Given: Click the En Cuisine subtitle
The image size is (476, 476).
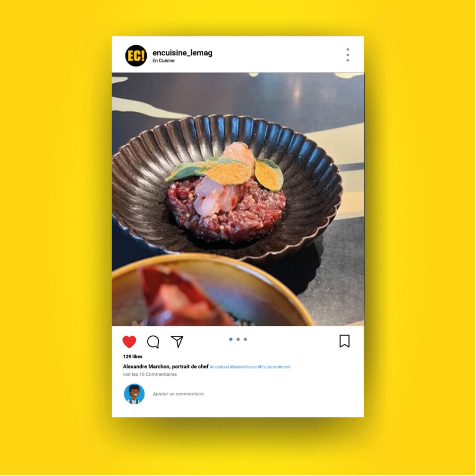Looking at the screenshot, I should point(163,60).
